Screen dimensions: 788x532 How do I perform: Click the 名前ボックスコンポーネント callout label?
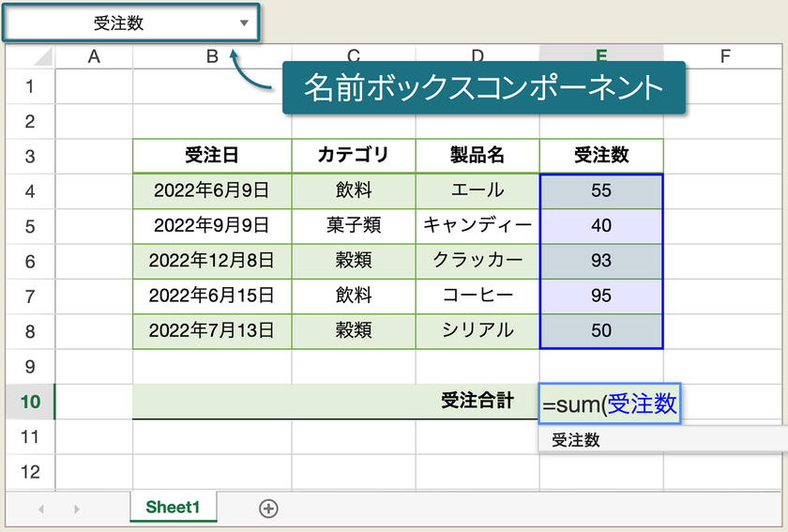[x=483, y=88]
